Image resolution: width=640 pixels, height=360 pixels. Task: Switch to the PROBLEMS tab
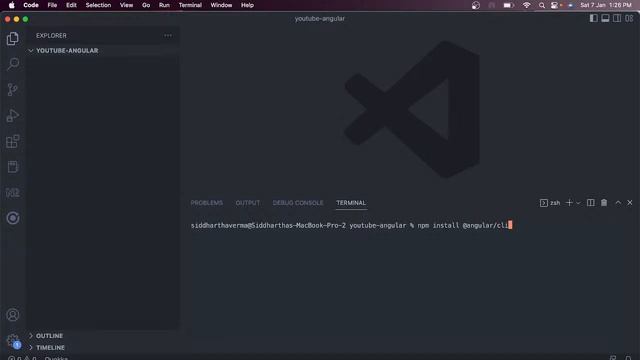tap(207, 203)
